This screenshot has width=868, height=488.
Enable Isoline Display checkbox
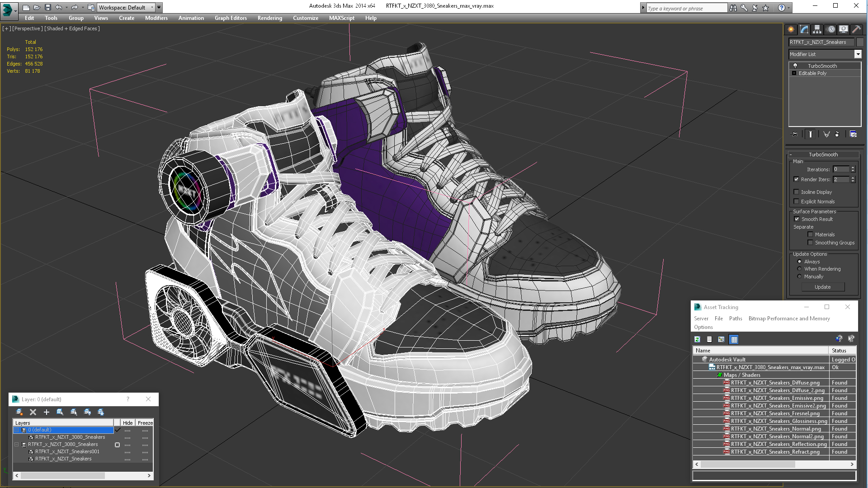click(x=796, y=192)
